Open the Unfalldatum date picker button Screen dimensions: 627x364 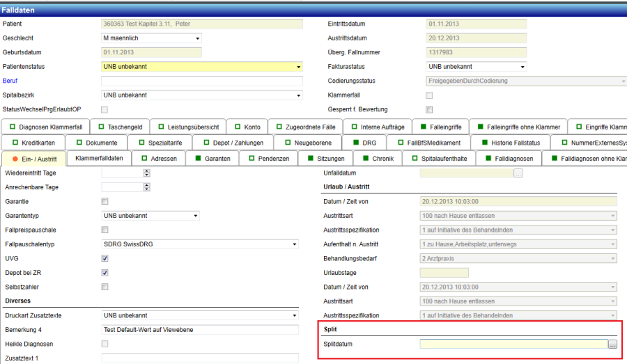[x=518, y=173]
